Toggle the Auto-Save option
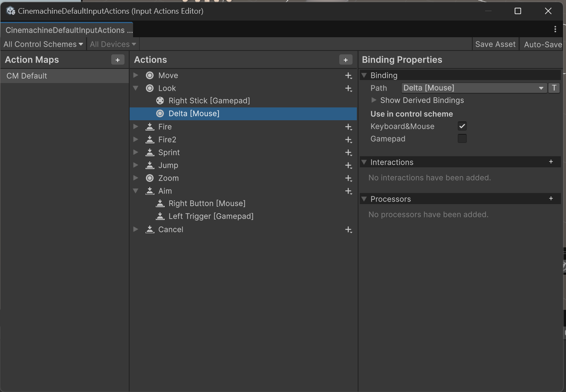 [x=542, y=44]
